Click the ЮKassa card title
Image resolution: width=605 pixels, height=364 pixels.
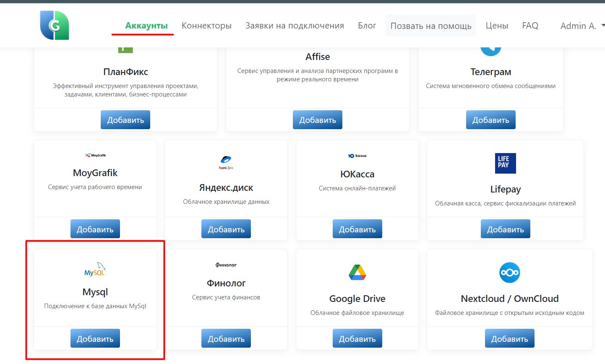point(357,174)
